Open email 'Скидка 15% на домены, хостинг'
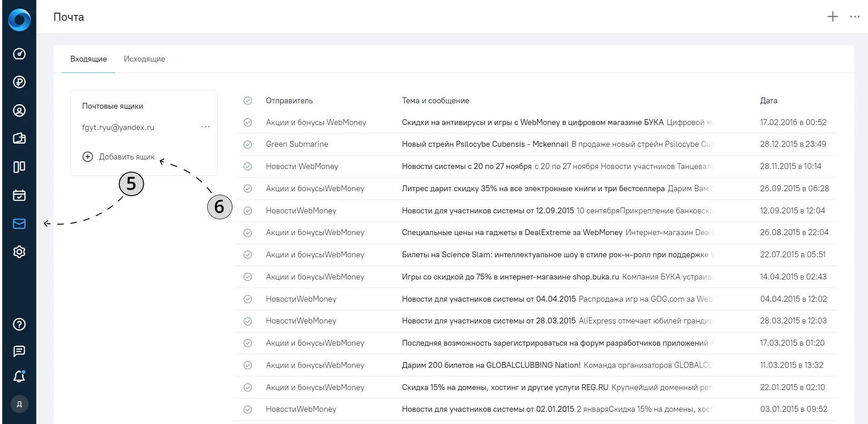Viewport: 868px width, 424px height. [x=505, y=387]
